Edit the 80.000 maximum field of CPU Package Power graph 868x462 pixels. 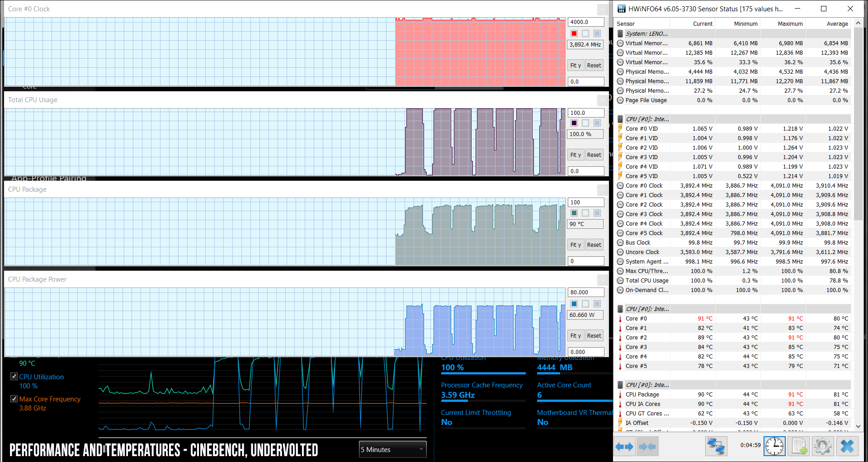(586, 292)
